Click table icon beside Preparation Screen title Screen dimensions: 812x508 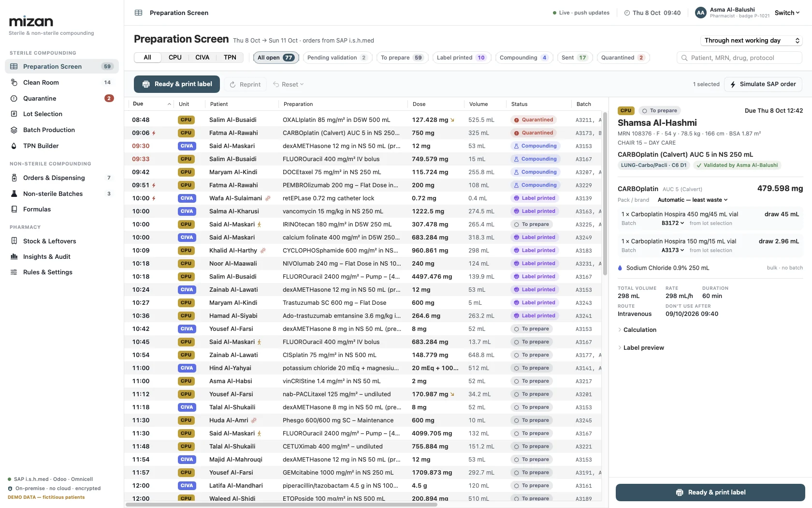pyautogui.click(x=139, y=13)
